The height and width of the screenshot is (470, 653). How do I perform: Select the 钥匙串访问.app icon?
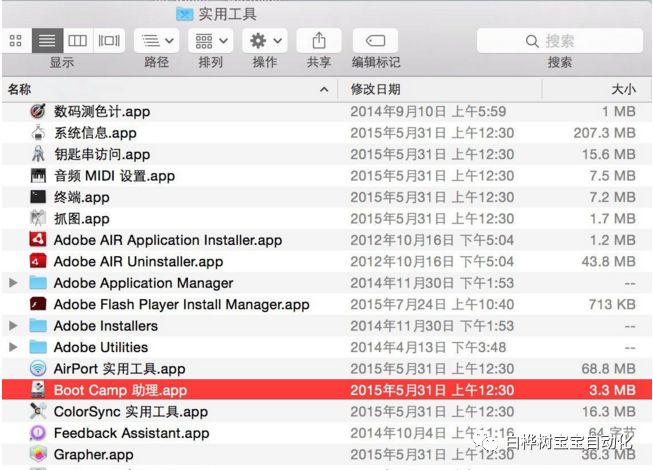coord(38,154)
